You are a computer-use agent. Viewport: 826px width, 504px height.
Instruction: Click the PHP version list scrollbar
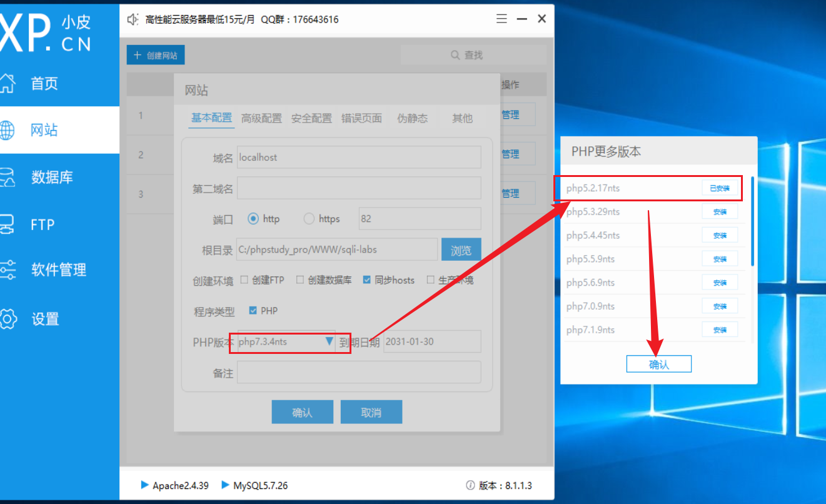pyautogui.click(x=752, y=221)
